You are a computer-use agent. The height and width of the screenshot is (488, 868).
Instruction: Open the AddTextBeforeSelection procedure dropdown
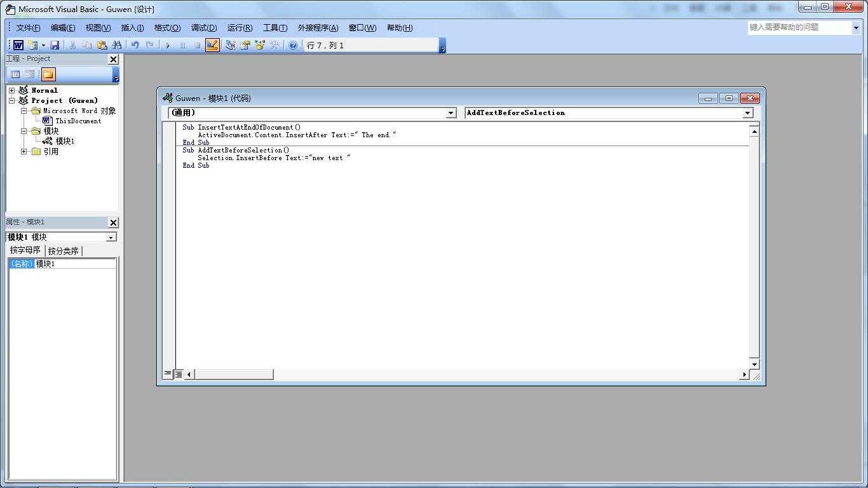pos(747,113)
